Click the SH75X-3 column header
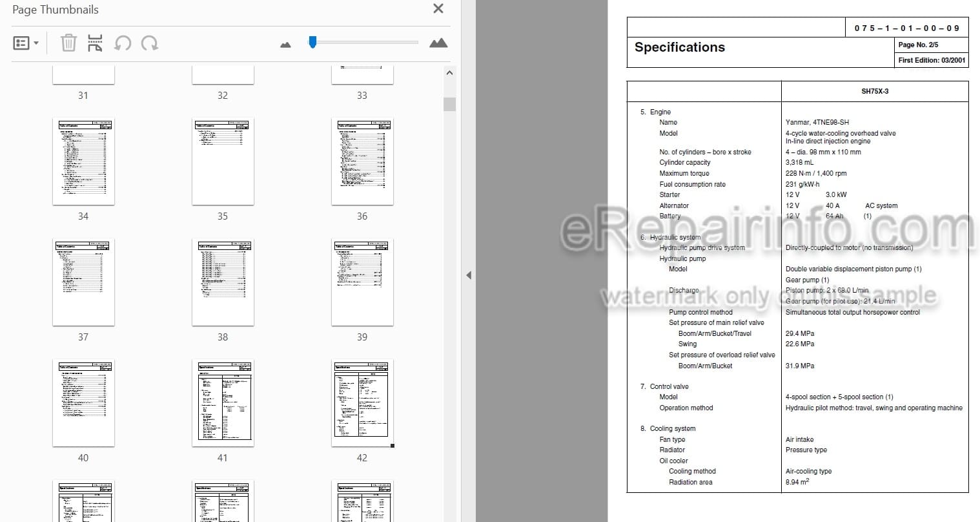 coord(875,91)
